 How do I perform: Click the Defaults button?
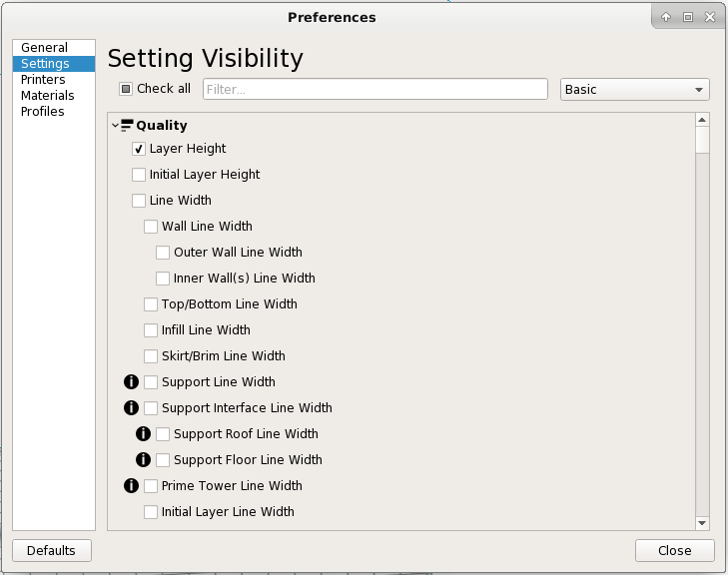51,550
